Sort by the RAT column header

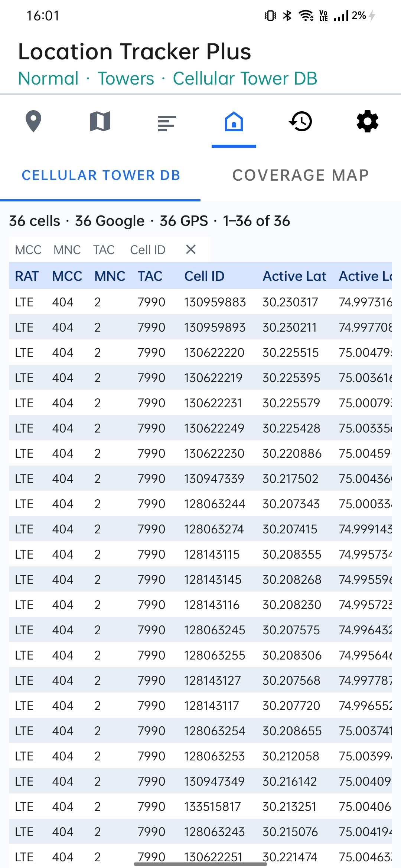pyautogui.click(x=27, y=276)
